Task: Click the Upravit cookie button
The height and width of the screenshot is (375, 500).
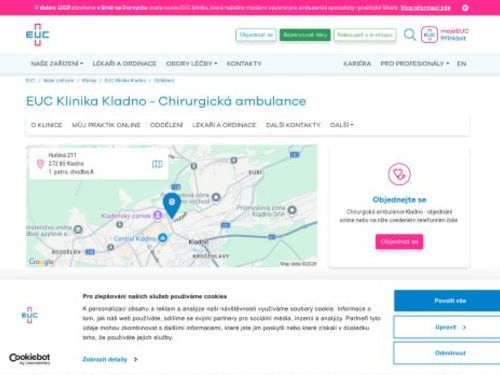Action: [x=450, y=327]
